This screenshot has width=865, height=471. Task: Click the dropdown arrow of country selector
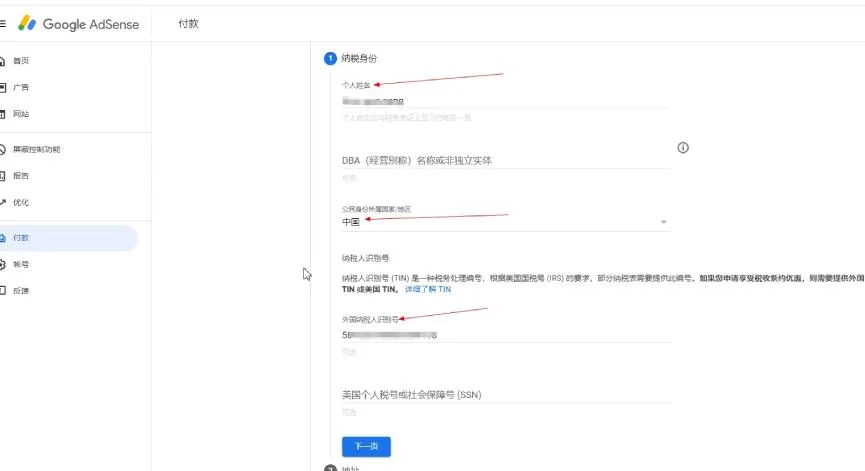[664, 222]
